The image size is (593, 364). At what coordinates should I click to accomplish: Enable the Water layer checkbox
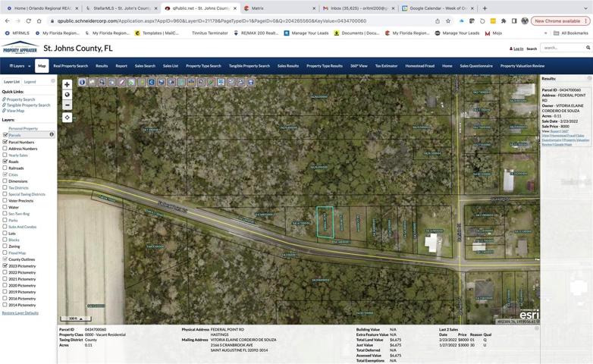(5, 207)
